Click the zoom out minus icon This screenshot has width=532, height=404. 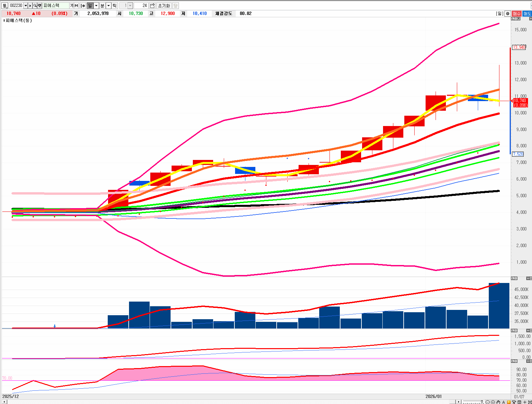click(487, 402)
